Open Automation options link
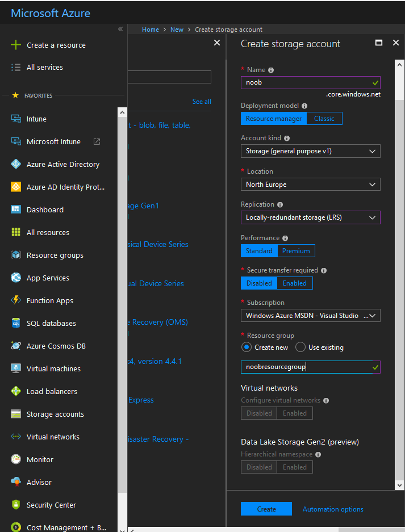The width and height of the screenshot is (405, 532). pos(333,509)
